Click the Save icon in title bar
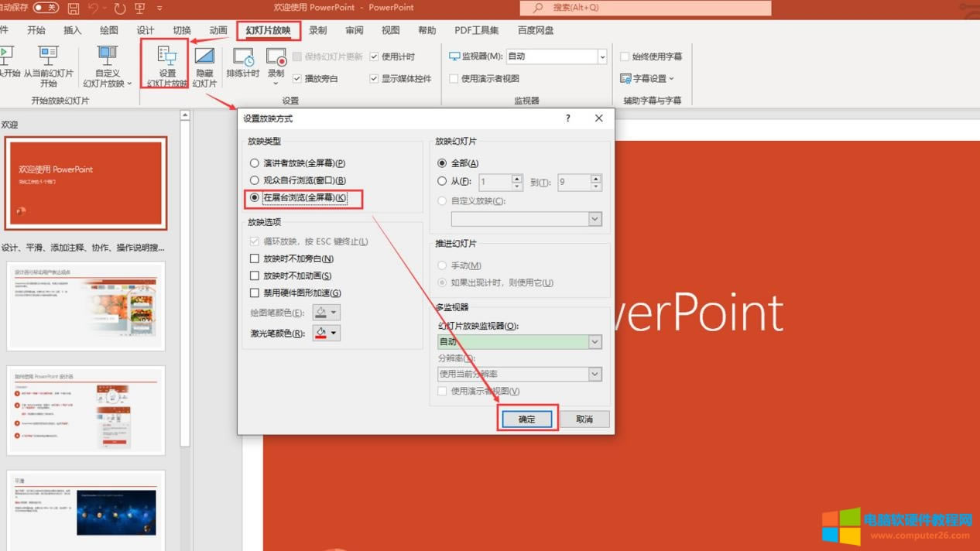This screenshot has width=980, height=551. tap(74, 9)
